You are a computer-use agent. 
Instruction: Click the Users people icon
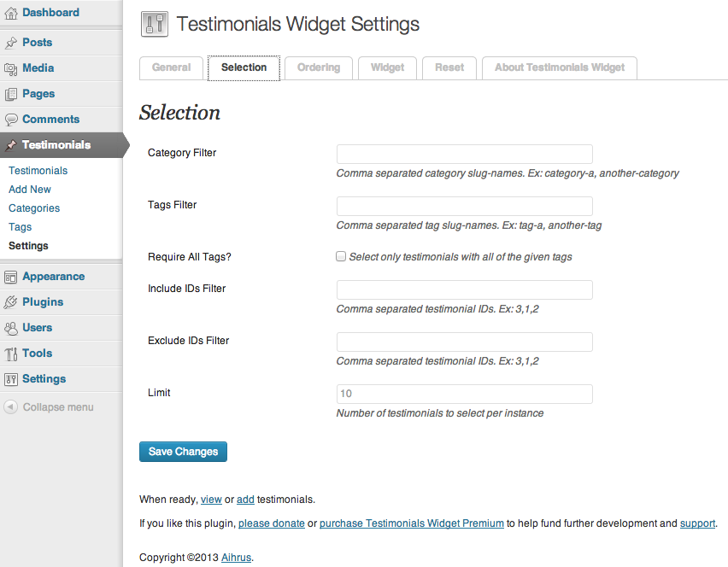coord(10,328)
